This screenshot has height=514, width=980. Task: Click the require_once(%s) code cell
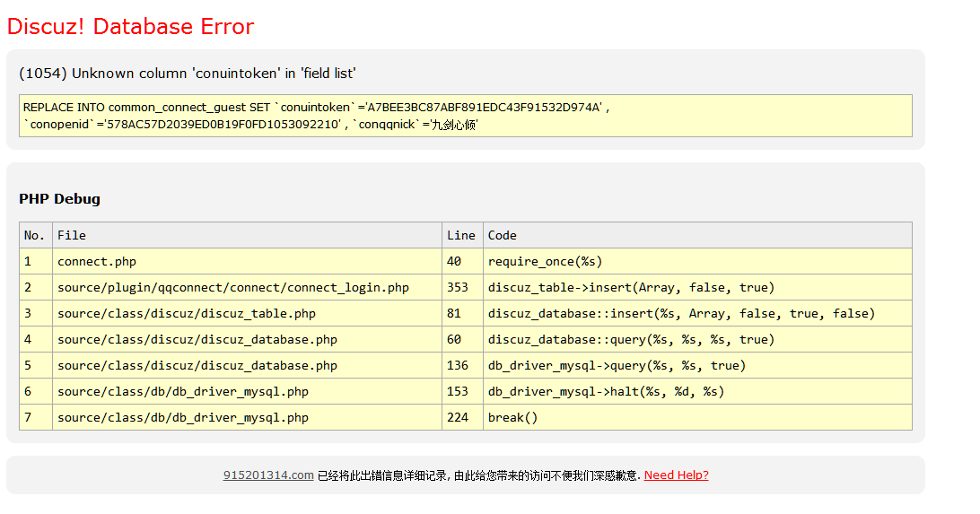coord(545,261)
